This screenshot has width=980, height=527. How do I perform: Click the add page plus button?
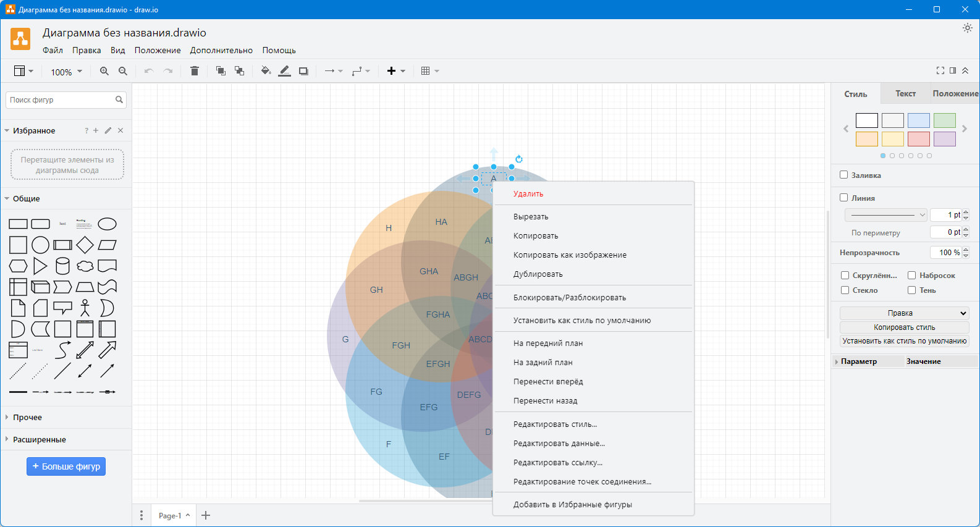click(206, 515)
